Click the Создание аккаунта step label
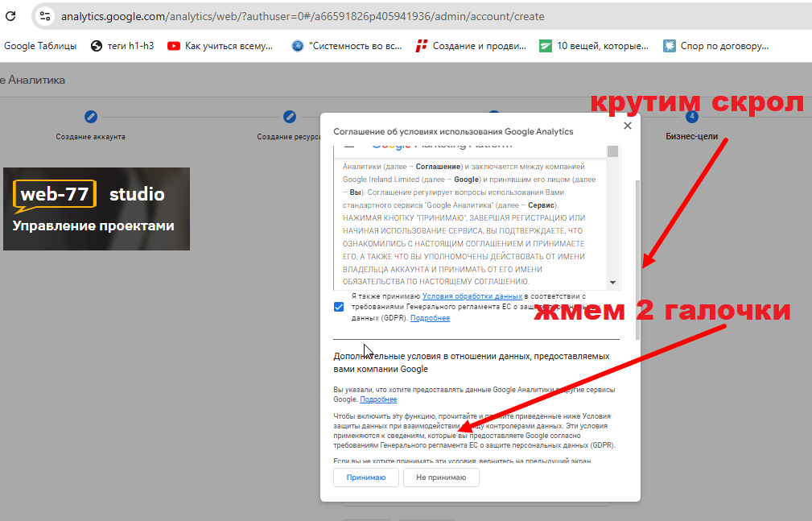Screen dimensions: 812x521 (91, 137)
